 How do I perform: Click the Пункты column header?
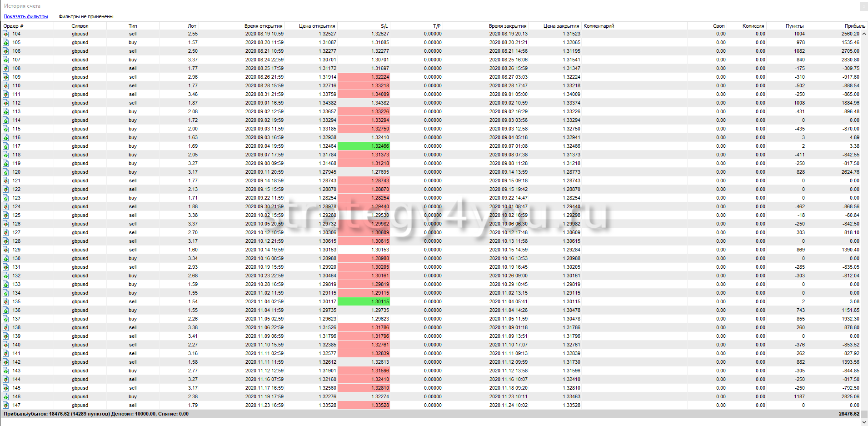point(794,26)
